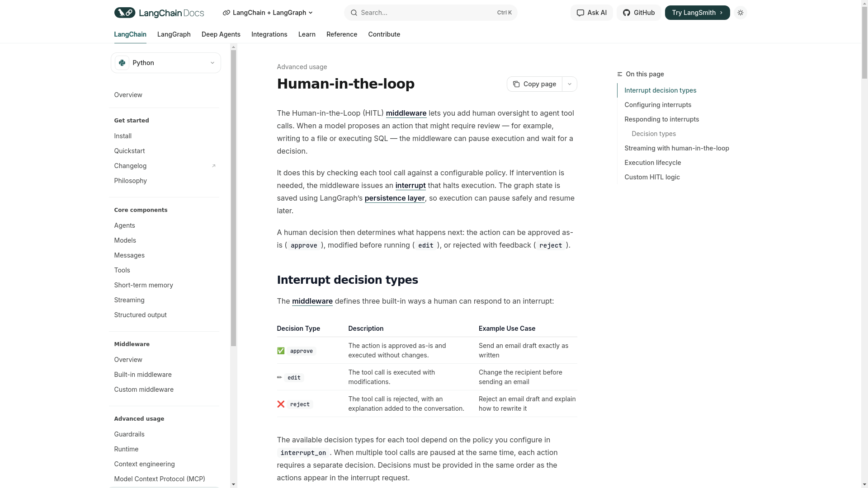
Task: Open top Overview in sidebar
Action: pos(164,95)
